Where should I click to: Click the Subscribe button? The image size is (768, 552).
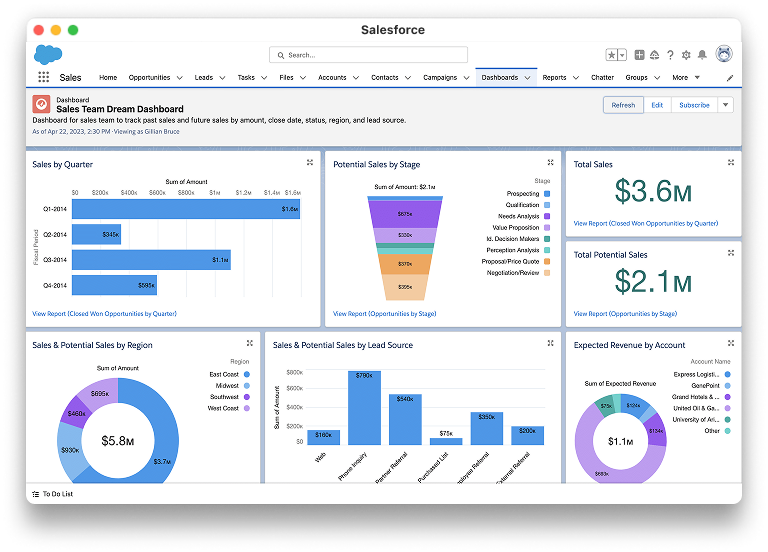click(x=694, y=105)
